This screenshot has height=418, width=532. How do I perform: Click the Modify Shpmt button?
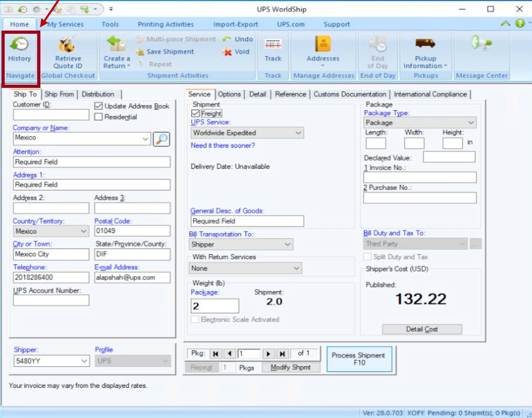pos(291,367)
